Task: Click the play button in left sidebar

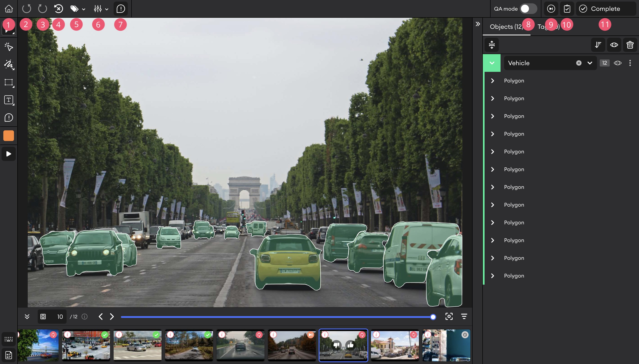Action: (9, 154)
